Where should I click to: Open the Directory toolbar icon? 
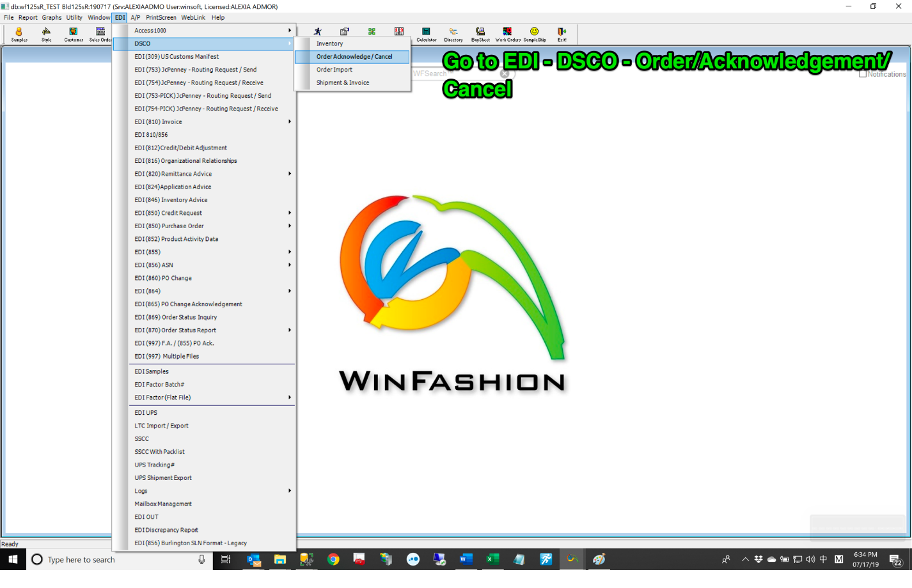(x=453, y=35)
